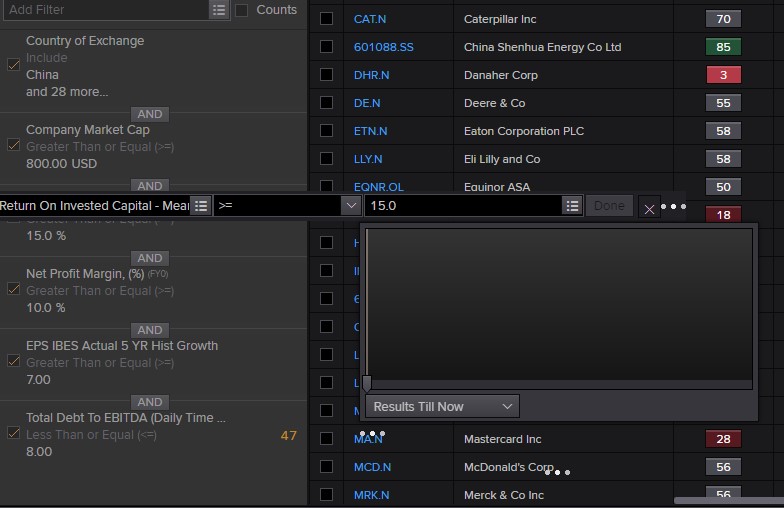Click the Add Filter input field
The width and height of the screenshot is (784, 508).
[106, 10]
